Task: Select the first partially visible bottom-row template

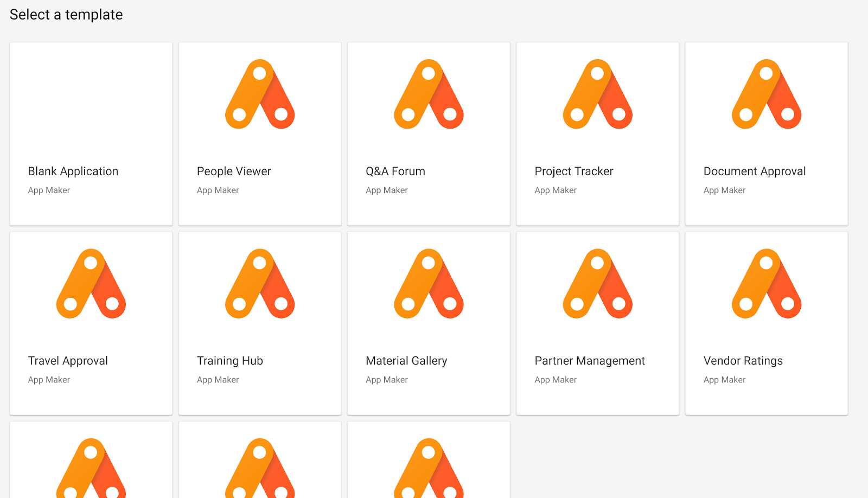Action: click(91, 467)
